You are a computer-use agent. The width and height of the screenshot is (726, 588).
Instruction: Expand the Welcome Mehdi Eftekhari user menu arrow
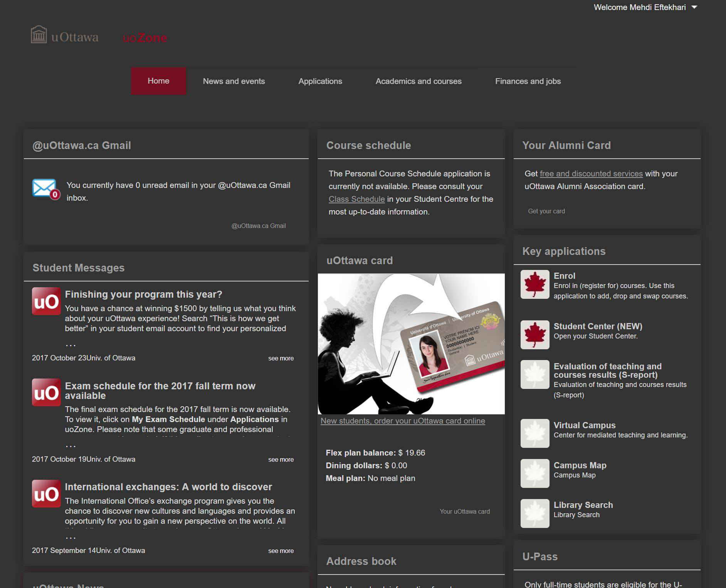point(694,7)
